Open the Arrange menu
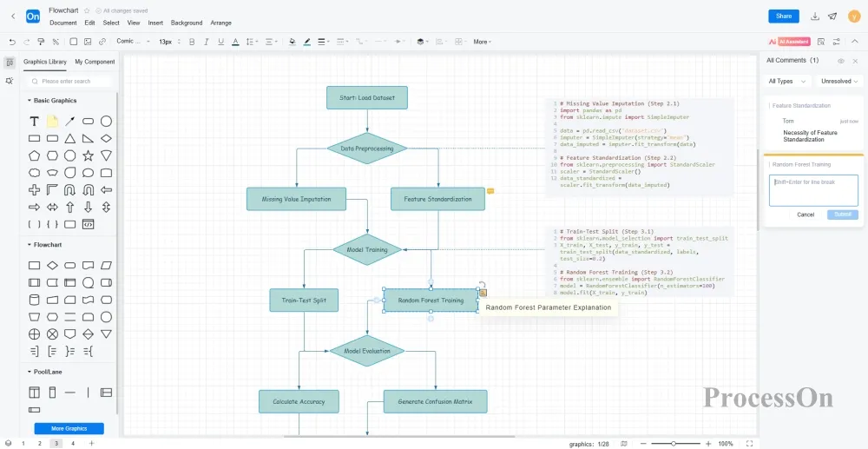This screenshot has height=449, width=868. tap(220, 23)
